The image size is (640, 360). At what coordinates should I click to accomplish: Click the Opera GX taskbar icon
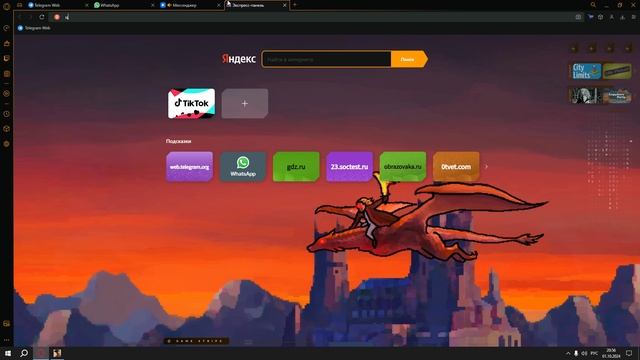coord(40,353)
